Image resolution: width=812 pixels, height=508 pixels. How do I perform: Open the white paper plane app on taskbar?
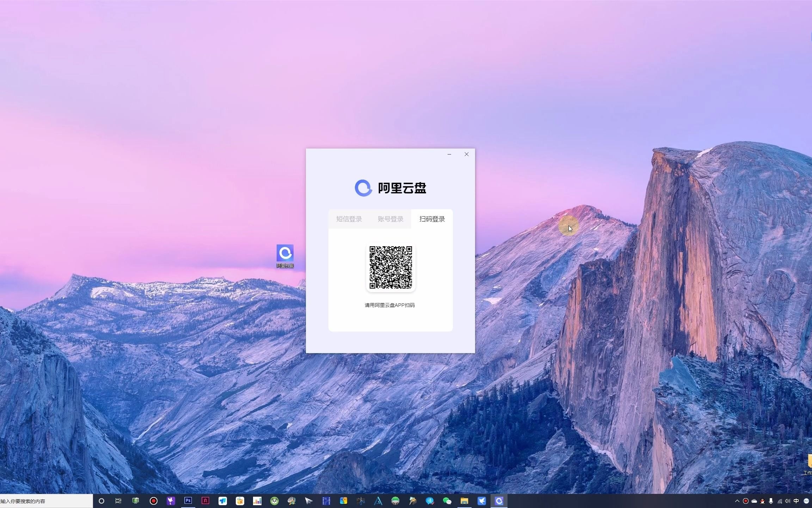pyautogui.click(x=309, y=501)
